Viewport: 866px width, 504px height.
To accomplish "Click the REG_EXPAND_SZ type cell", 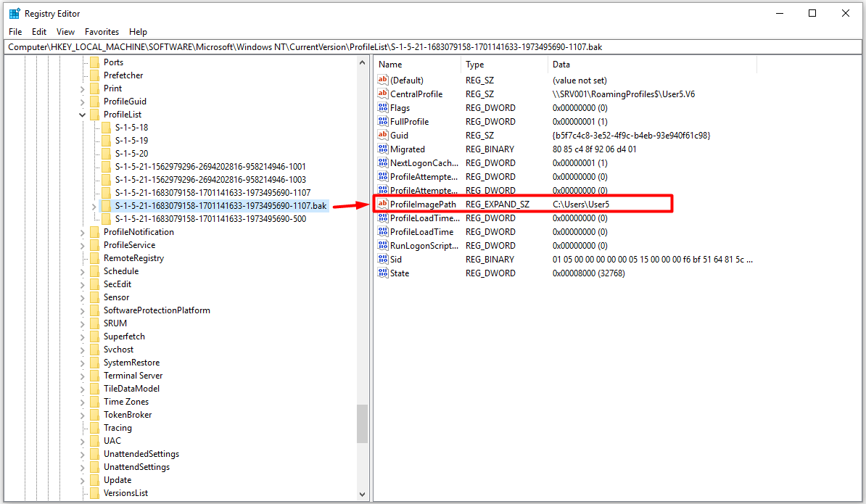I will (x=497, y=205).
